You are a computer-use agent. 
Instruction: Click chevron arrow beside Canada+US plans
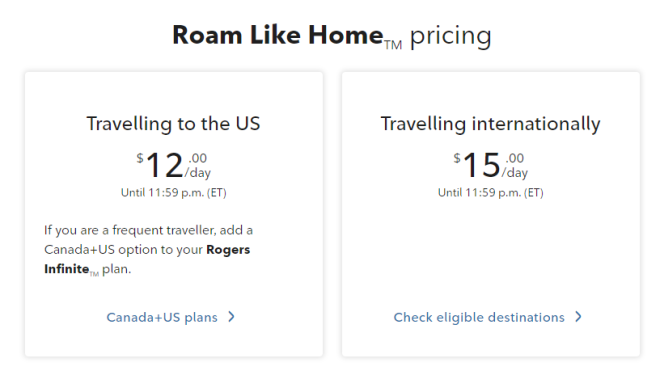(232, 317)
